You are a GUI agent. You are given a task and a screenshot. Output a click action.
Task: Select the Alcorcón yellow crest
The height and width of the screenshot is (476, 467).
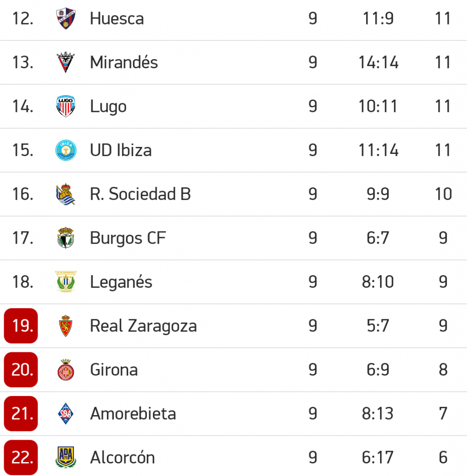pyautogui.click(x=66, y=457)
